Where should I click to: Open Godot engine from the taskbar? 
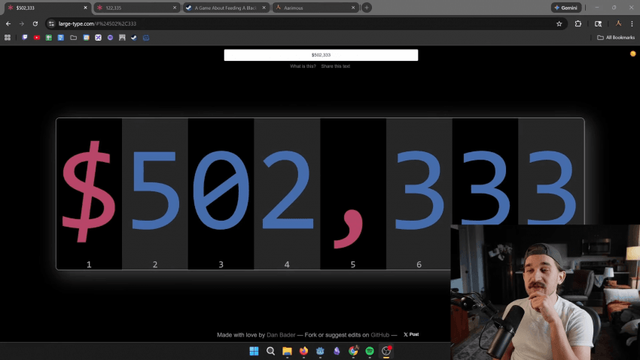(x=320, y=351)
